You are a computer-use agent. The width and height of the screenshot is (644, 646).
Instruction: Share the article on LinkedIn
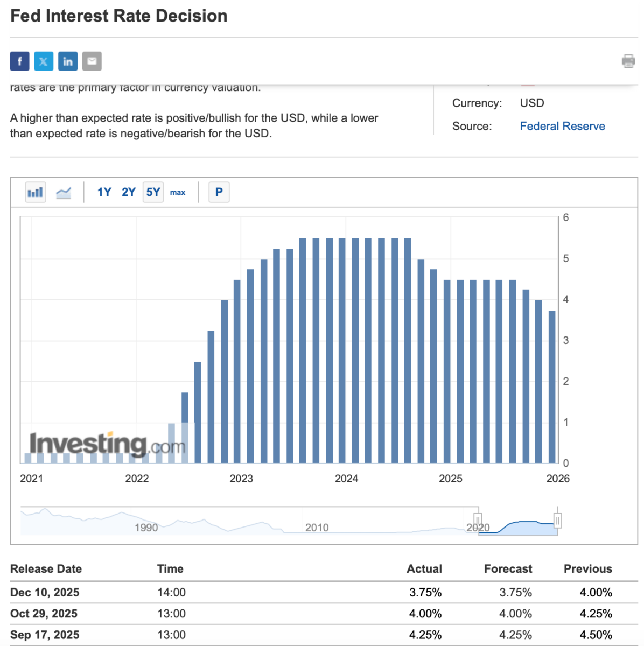(68, 61)
